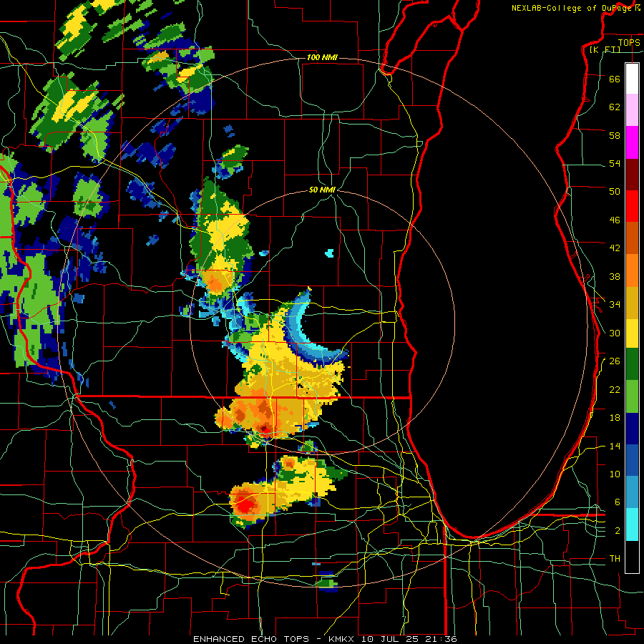Click the 10 legend value
Image resolution: width=644 pixels, height=644 pixels.
click(x=615, y=474)
